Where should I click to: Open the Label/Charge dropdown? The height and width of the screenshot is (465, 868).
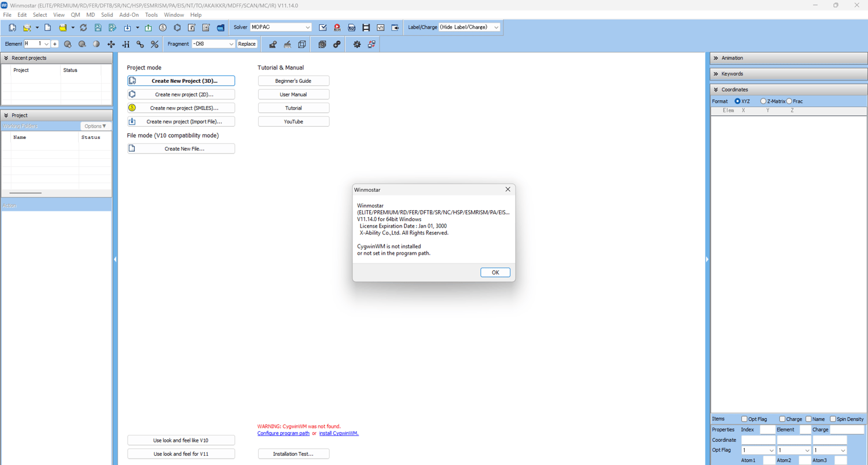pyautogui.click(x=469, y=27)
